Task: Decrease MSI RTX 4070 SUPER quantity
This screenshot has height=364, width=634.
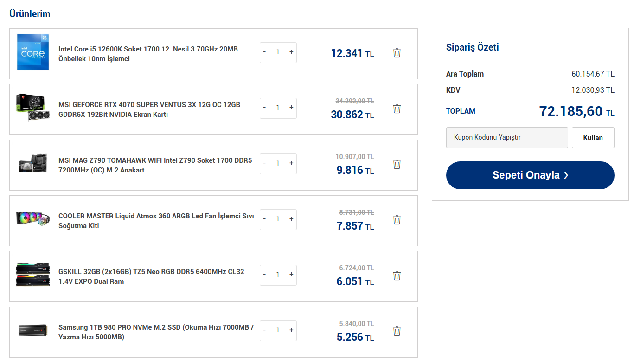Action: (x=264, y=108)
